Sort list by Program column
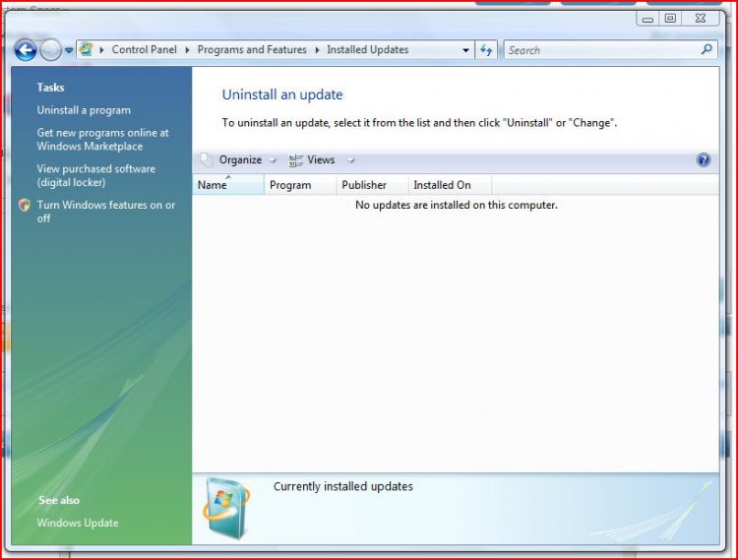The image size is (738, 560). coord(300,185)
